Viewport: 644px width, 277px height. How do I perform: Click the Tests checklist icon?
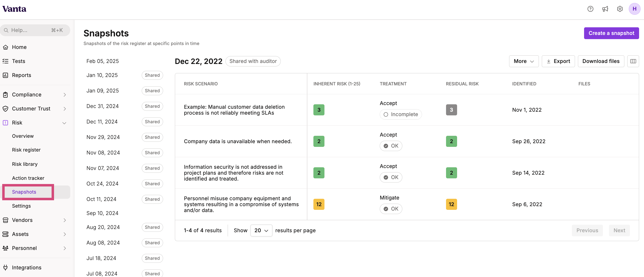coord(5,61)
